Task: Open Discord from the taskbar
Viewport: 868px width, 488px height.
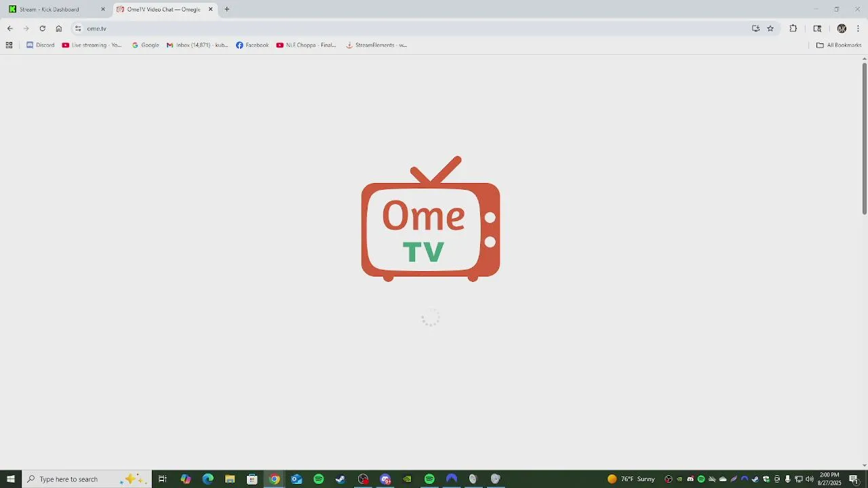Action: (385, 479)
